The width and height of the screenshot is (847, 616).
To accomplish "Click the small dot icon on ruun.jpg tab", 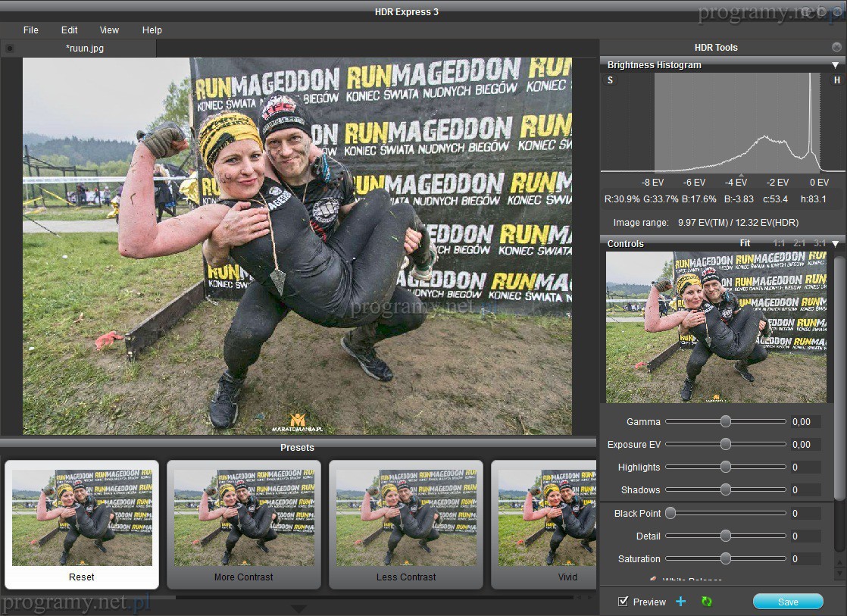I will [x=9, y=48].
